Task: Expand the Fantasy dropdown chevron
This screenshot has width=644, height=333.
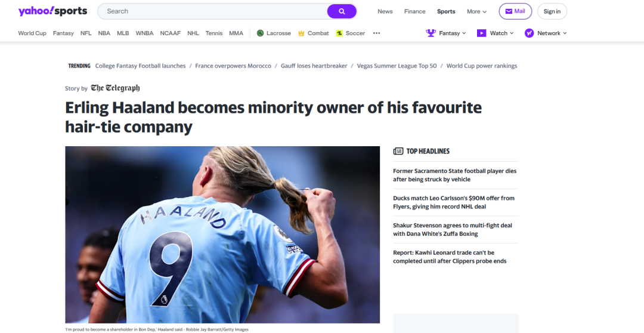Action: point(464,33)
